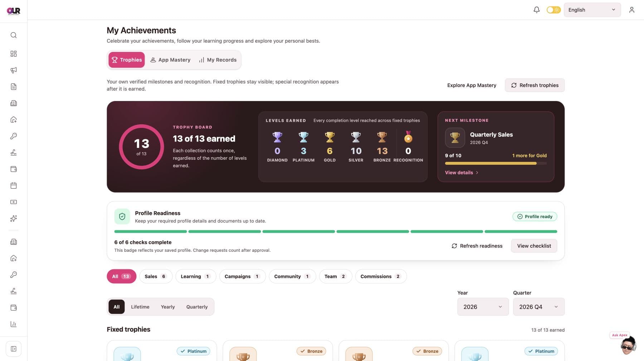
Task: Filter trophies by Learning category
Action: pyautogui.click(x=196, y=276)
